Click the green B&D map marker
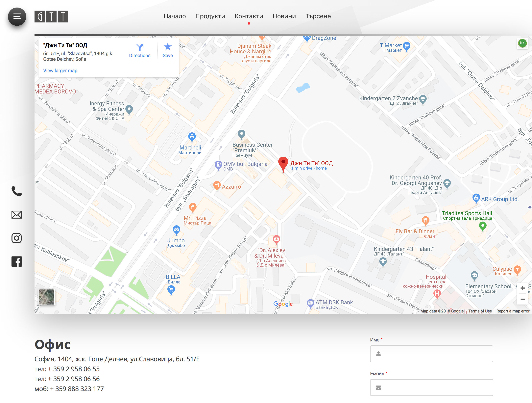This screenshot has height=403, width=532. (x=522, y=43)
